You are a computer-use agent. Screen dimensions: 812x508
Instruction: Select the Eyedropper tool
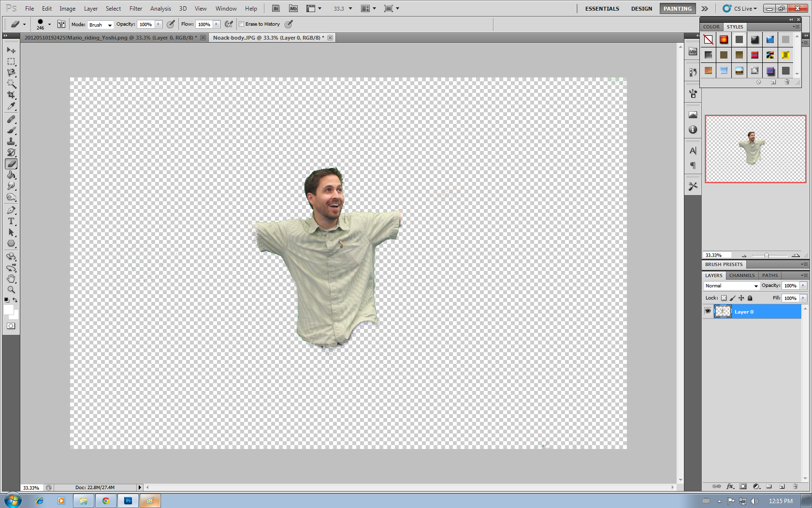11,106
